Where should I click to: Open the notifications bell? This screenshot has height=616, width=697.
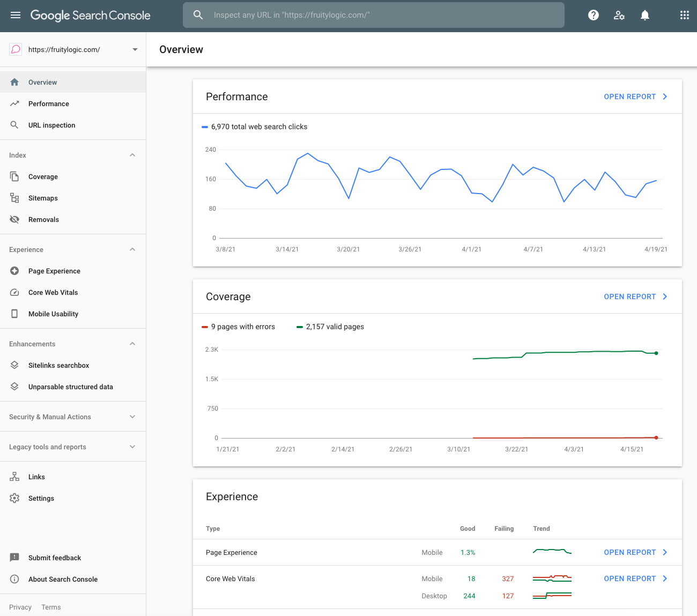(x=645, y=15)
